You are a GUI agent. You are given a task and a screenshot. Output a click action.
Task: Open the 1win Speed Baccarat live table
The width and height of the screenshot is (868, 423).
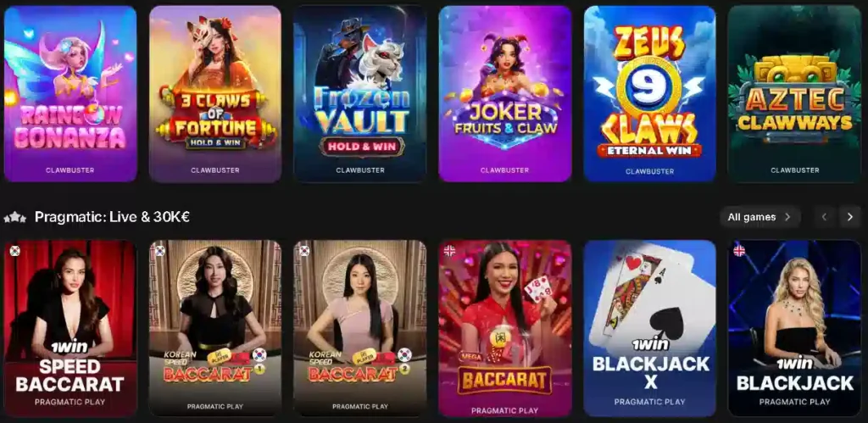70,328
